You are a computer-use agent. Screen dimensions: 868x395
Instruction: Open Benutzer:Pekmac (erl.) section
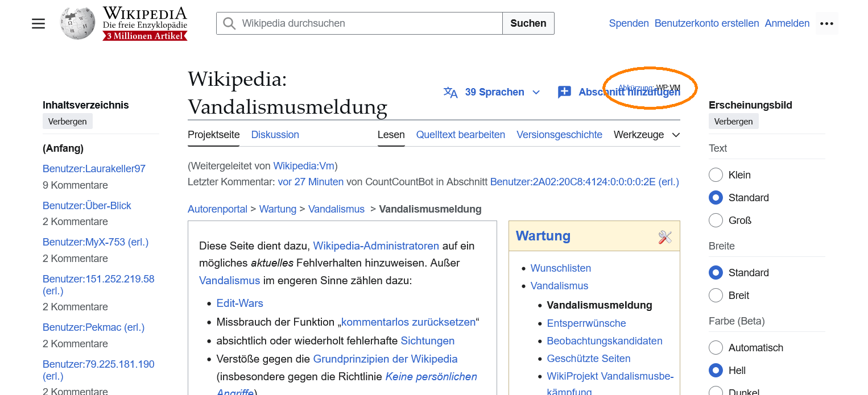[x=94, y=327]
